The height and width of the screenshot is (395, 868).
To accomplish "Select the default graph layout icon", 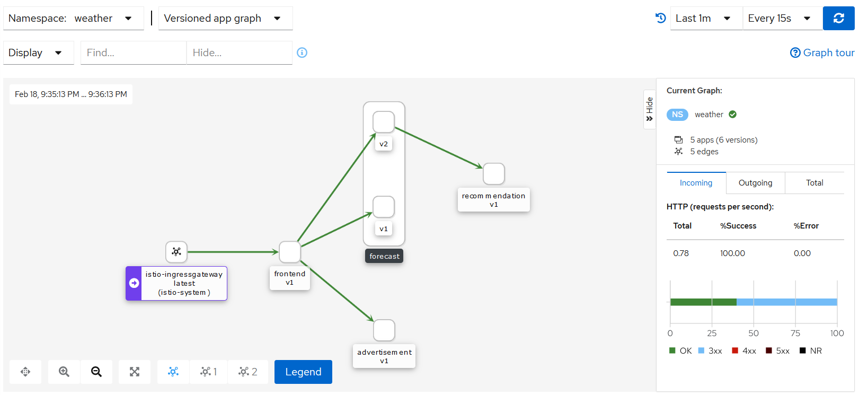I will point(173,372).
